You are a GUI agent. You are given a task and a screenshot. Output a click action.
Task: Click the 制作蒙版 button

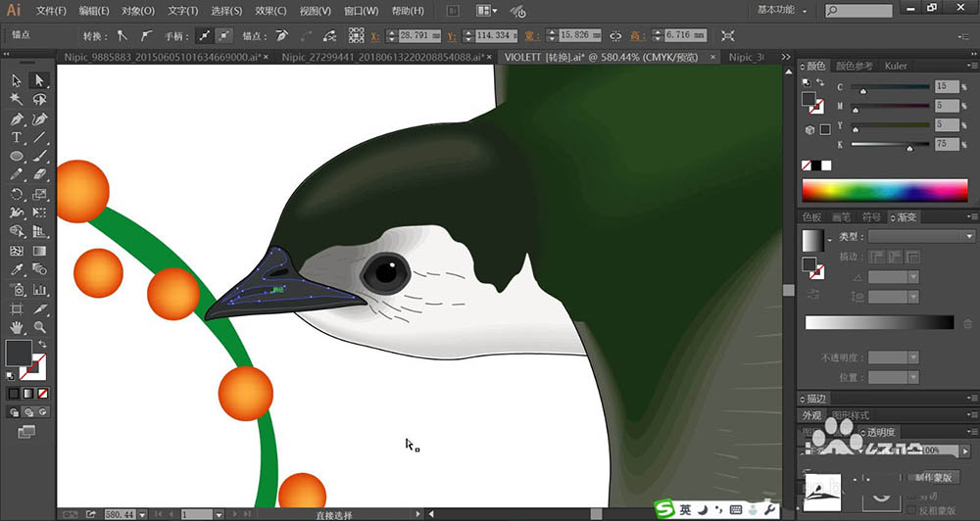[x=936, y=477]
